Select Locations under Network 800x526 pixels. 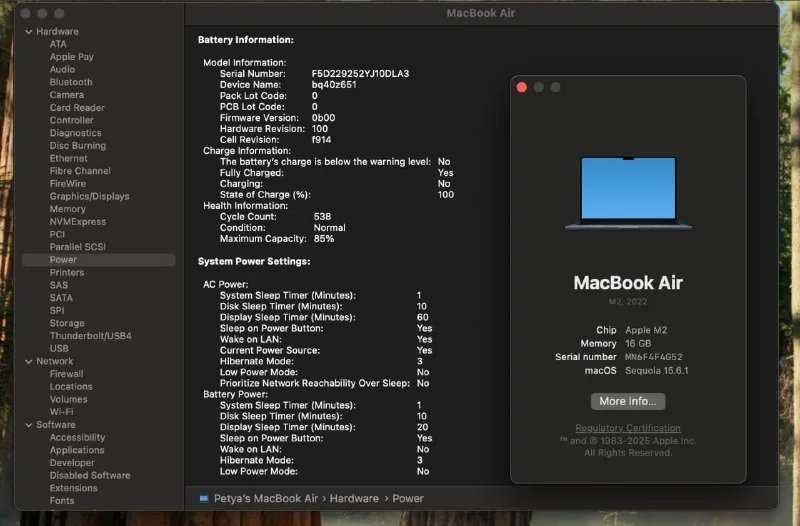point(71,387)
